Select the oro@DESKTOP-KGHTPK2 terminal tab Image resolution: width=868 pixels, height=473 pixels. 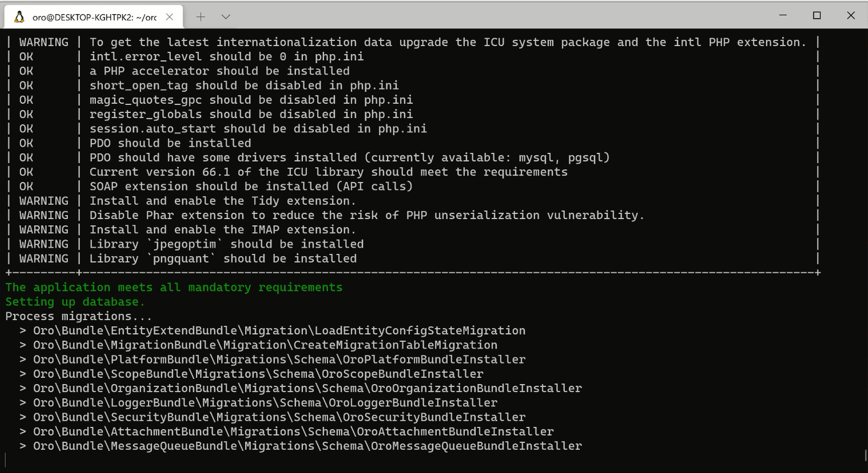[x=94, y=17]
